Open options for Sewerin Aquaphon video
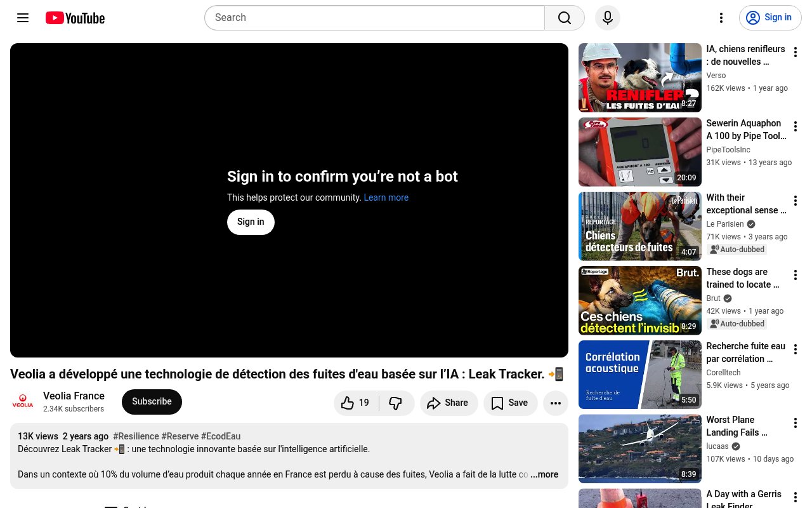This screenshot has width=812, height=508. point(796,126)
